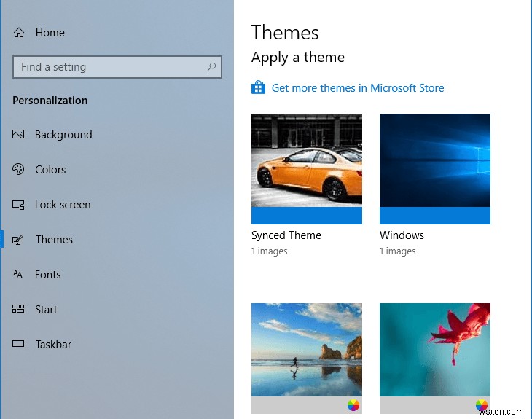Viewport: 532px width, 419px height.
Task: Click the Microsoft Store bag icon
Action: click(x=258, y=87)
